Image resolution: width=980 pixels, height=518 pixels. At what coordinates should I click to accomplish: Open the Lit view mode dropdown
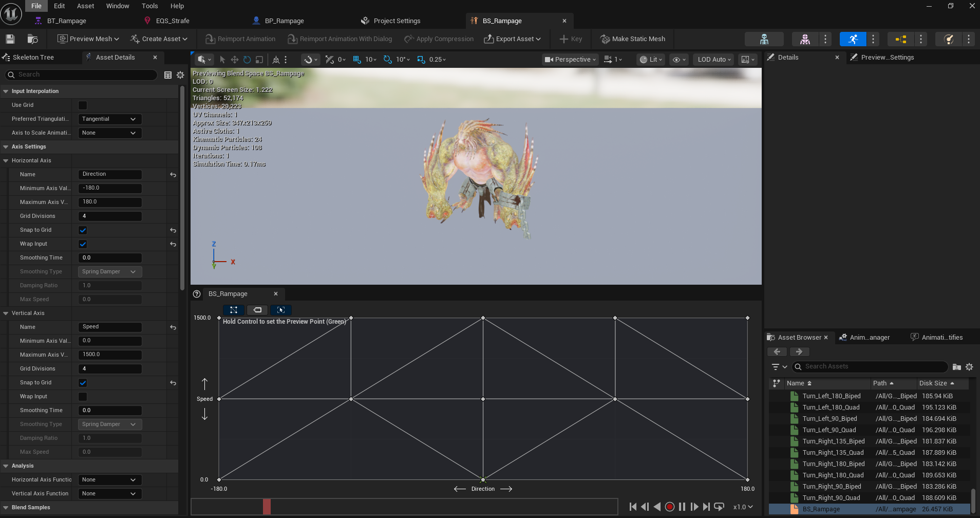651,60
